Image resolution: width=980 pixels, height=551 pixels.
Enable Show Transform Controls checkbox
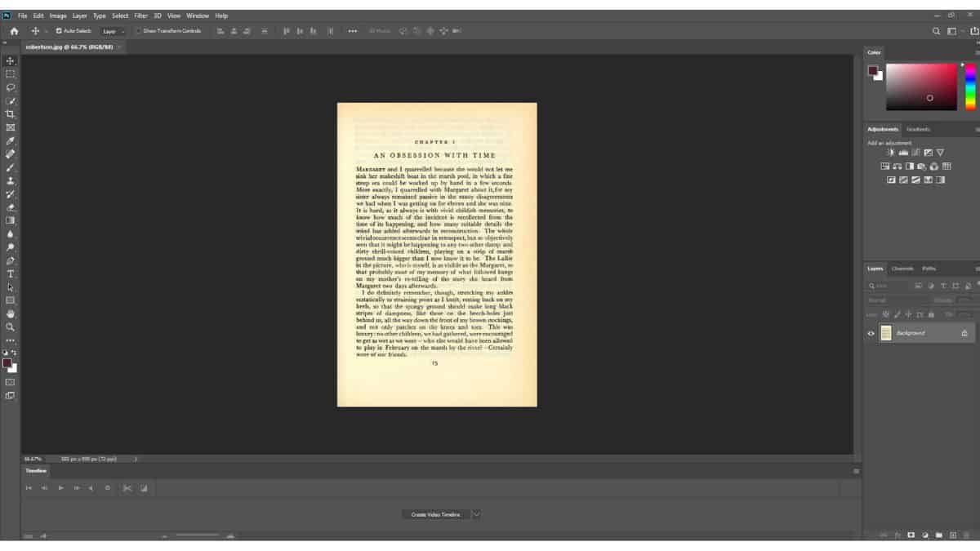click(x=139, y=31)
